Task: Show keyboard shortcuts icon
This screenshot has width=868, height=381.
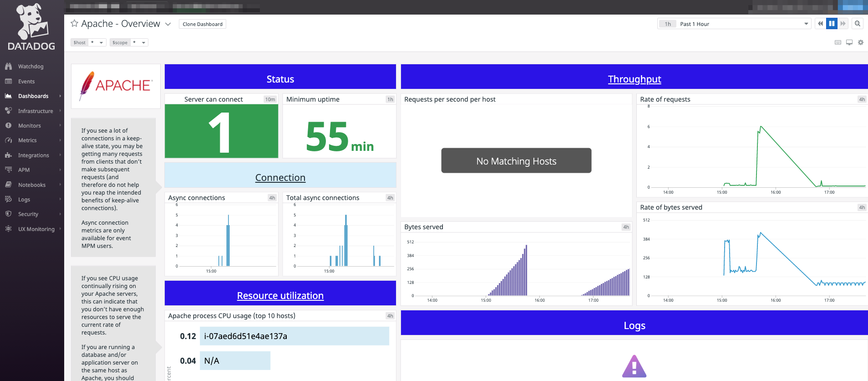Action: [x=838, y=42]
